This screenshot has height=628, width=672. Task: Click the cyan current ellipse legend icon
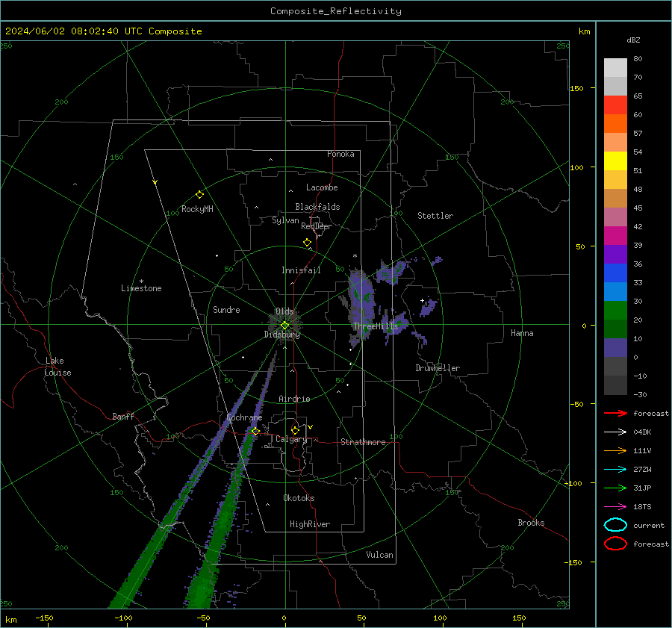pos(615,525)
